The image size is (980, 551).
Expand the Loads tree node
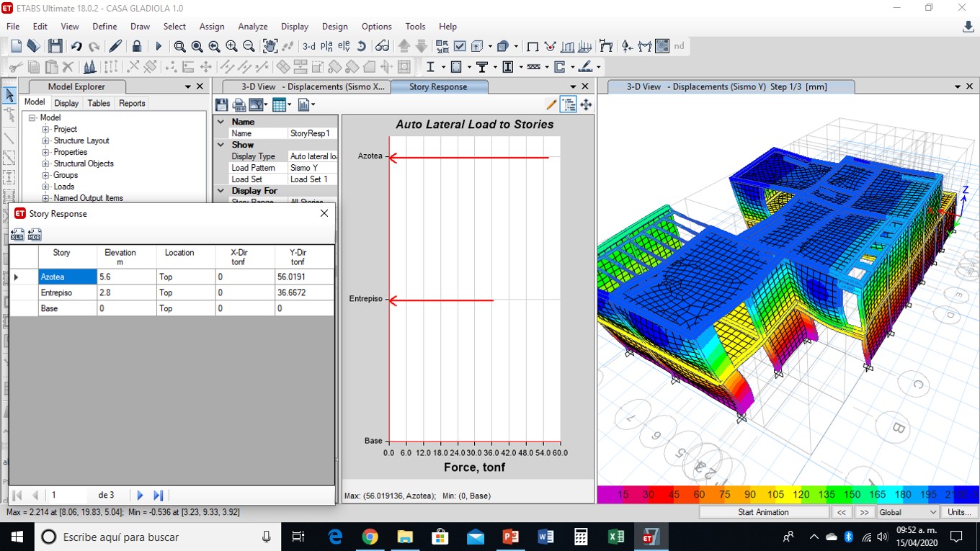pyautogui.click(x=46, y=187)
